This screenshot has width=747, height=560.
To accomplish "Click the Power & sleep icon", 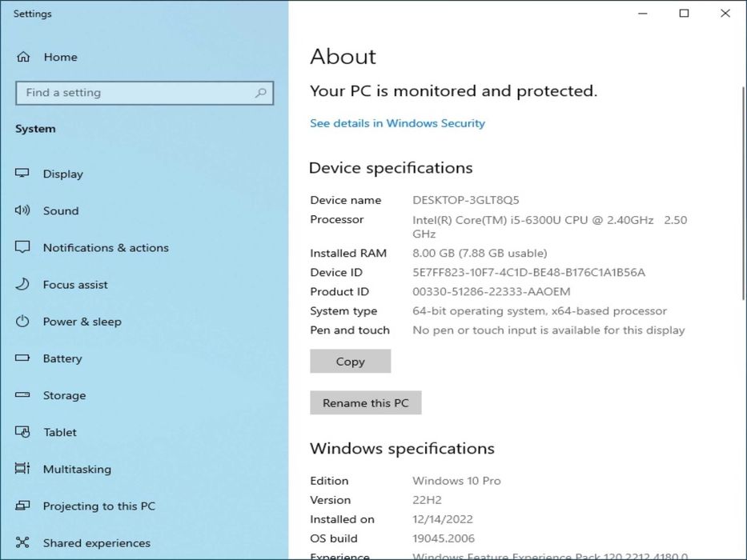I will (x=22, y=321).
